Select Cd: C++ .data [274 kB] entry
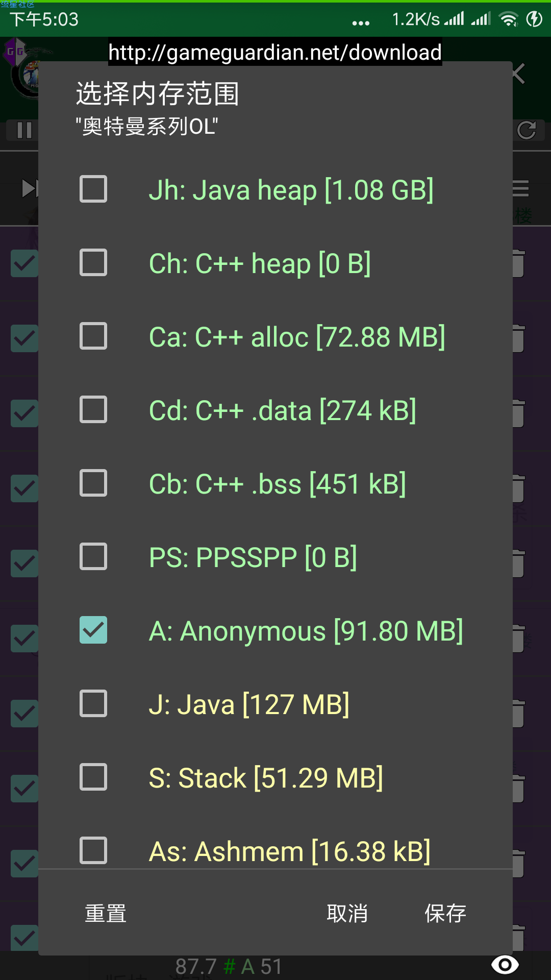The height and width of the screenshot is (980, 551). tap(275, 410)
